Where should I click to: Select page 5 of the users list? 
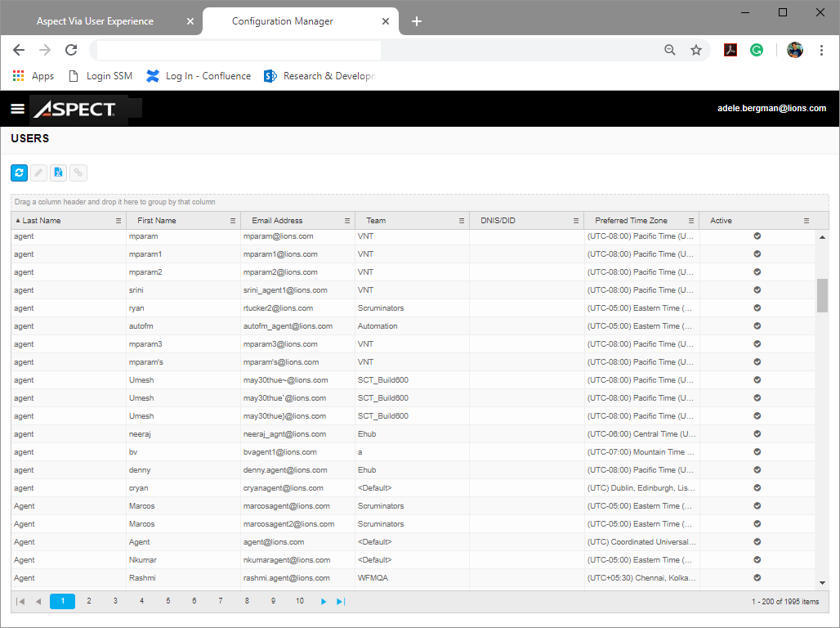pyautogui.click(x=168, y=601)
